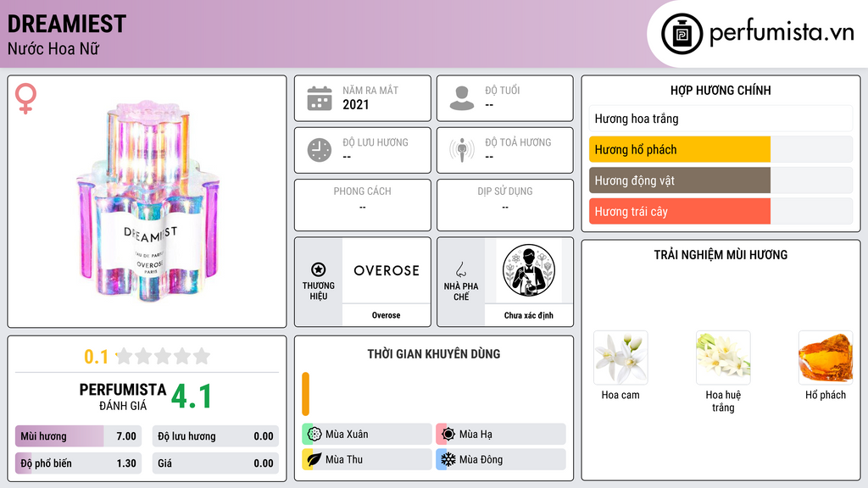Click the sillage icon beside Độ toả hương

462,150
